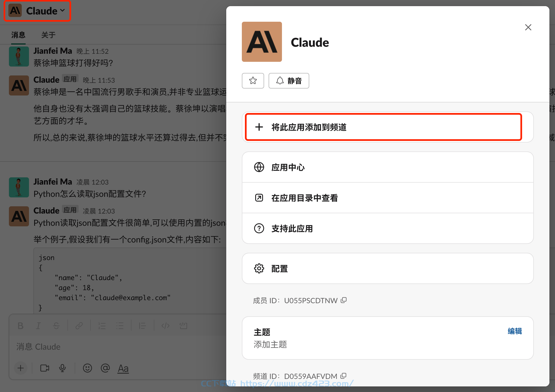Click message text 蔡徐坤篮球打得好吗?
This screenshot has height=392, width=555.
73,63
